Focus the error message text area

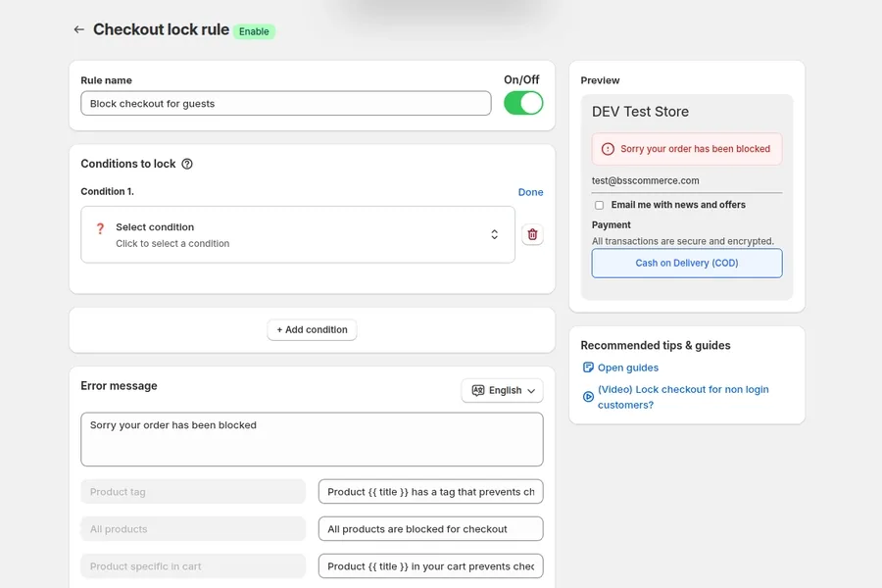312,439
